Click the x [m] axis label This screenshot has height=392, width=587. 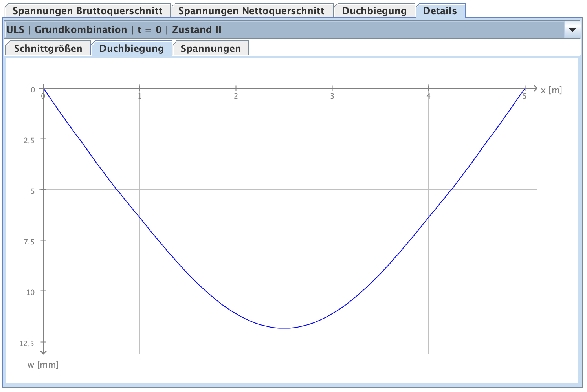tap(551, 90)
